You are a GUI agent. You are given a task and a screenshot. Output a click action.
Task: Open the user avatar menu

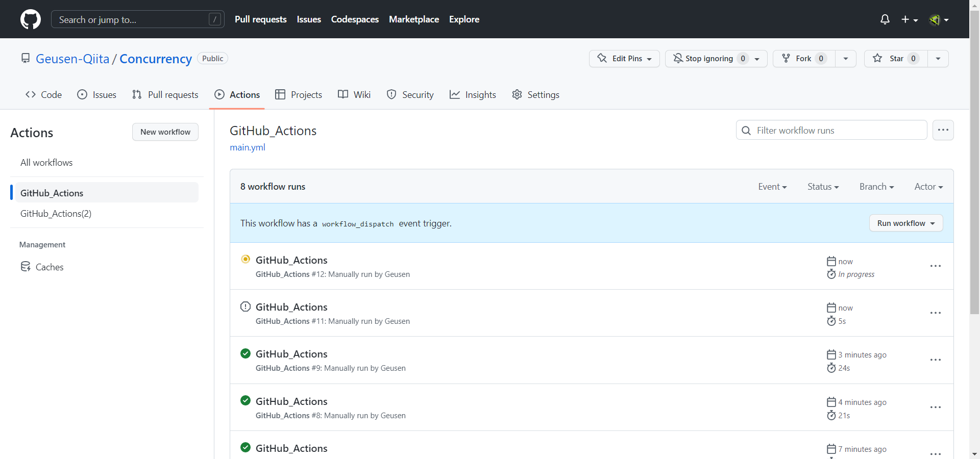pyautogui.click(x=939, y=19)
